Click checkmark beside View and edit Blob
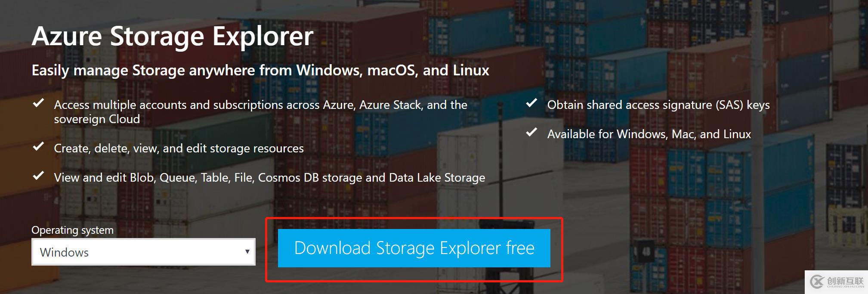This screenshot has height=294, width=868. pos(38,176)
